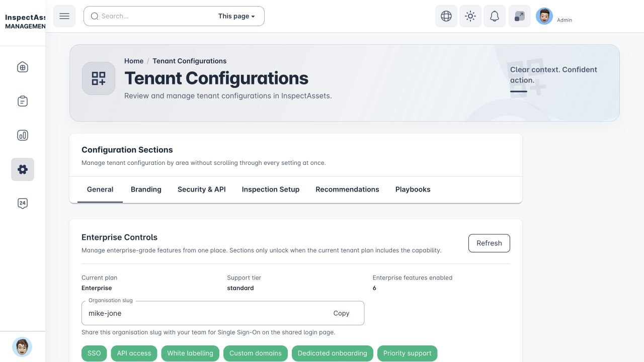Click the Priority support chip
This screenshot has width=644, height=362.
(x=408, y=353)
